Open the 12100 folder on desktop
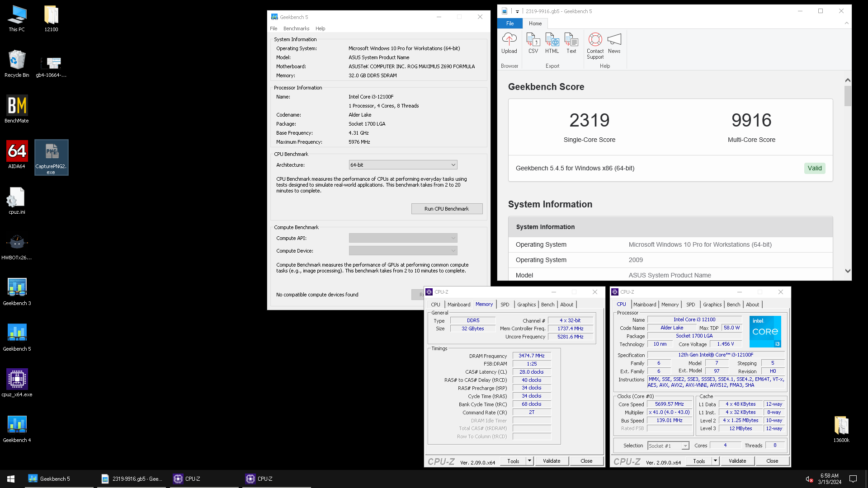This screenshot has height=488, width=868. click(x=51, y=19)
